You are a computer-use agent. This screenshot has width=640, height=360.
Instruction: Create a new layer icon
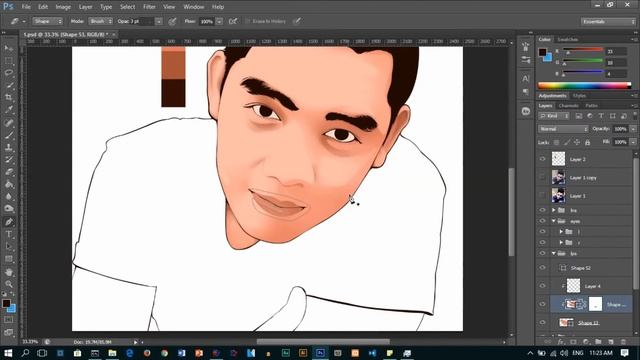pyautogui.click(x=611, y=342)
